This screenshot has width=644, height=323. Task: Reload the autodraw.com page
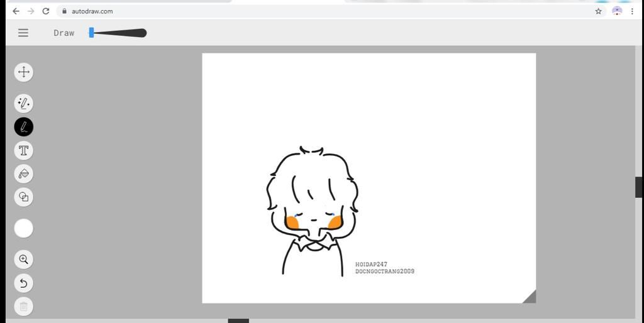tap(45, 11)
